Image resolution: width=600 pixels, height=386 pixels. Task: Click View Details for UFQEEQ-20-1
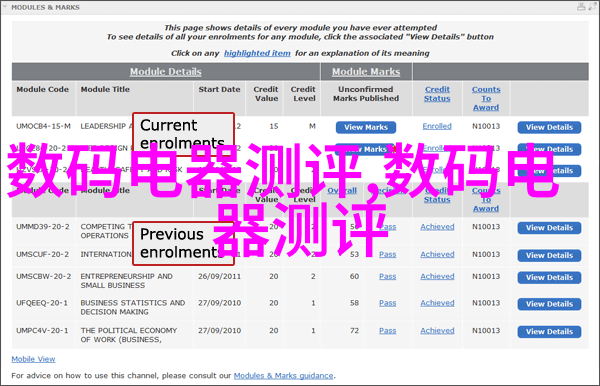tap(549, 304)
